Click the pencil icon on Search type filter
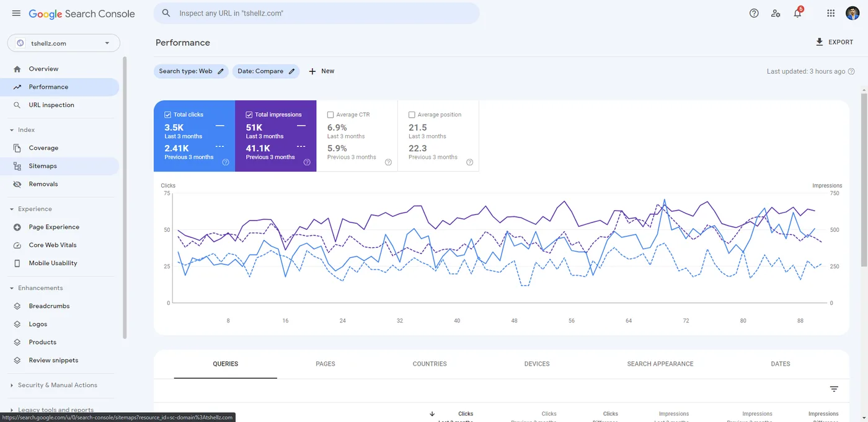Viewport: 868px width, 422px height. pos(221,71)
